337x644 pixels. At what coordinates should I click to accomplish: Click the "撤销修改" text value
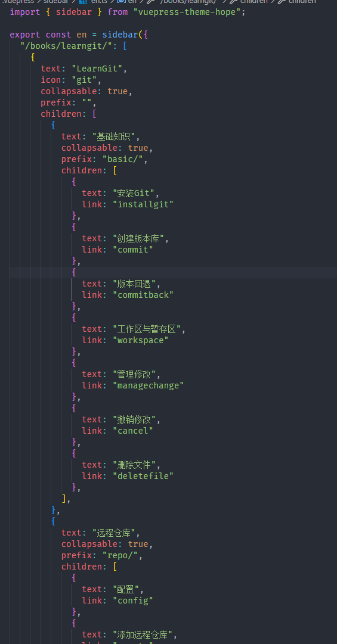[134, 419]
